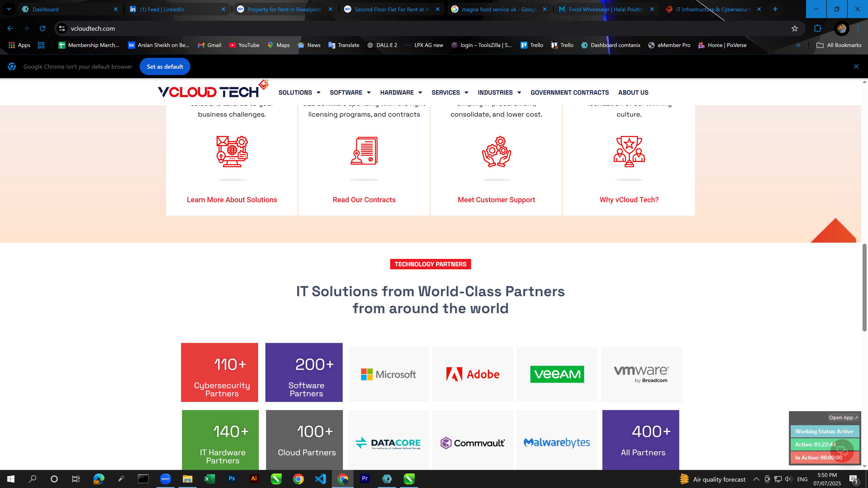Open the Gmail bookmark
Screen dimensions: 868x488
pyautogui.click(x=210, y=45)
